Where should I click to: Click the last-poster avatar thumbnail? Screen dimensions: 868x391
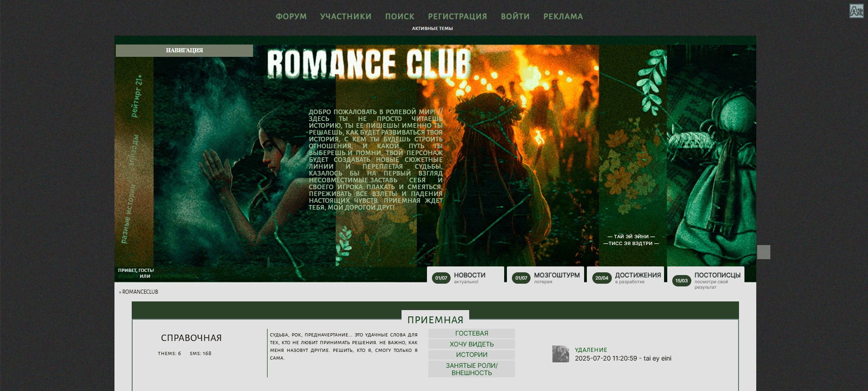tap(560, 354)
